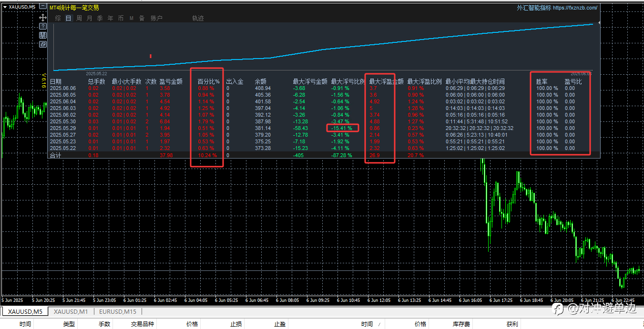Click the 获利 profit column header
This screenshot has width=644, height=329.
[512, 324]
